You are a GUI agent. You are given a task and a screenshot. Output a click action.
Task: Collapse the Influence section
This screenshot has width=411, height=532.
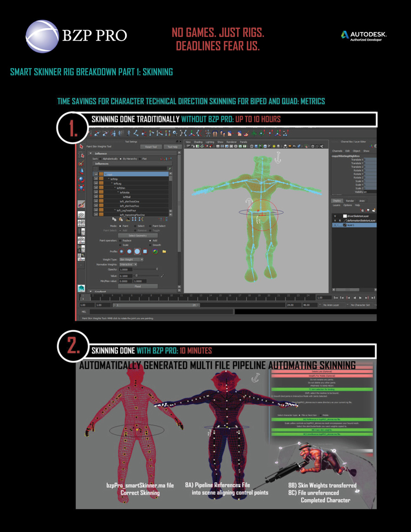tap(90, 154)
